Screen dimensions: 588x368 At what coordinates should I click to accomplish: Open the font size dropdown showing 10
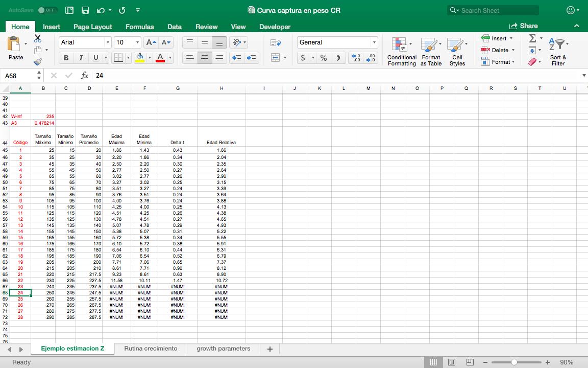pyautogui.click(x=137, y=42)
